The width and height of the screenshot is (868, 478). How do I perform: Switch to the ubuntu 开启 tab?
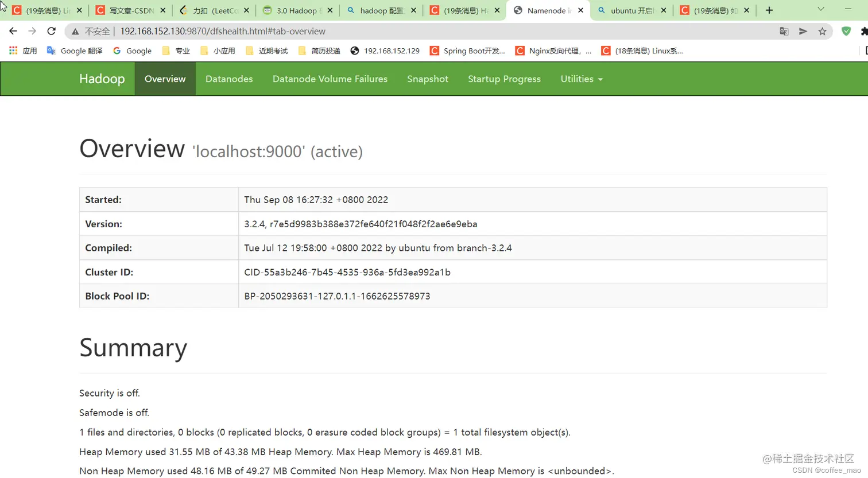tap(631, 10)
